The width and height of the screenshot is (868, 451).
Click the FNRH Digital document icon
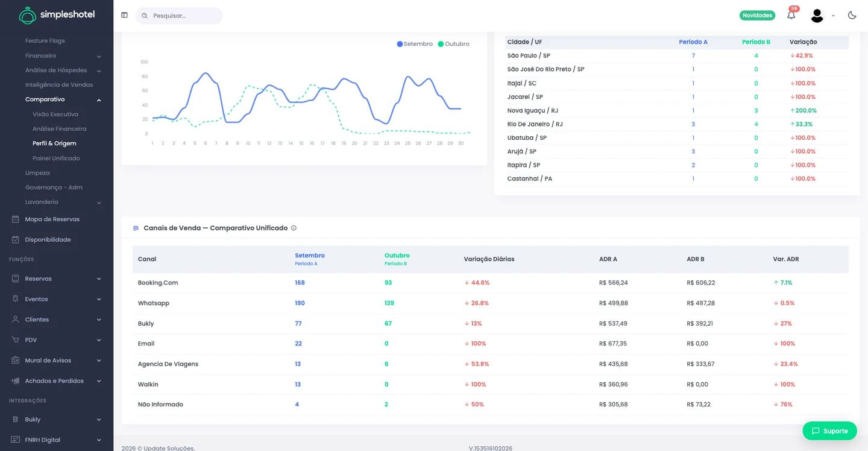tap(16, 440)
